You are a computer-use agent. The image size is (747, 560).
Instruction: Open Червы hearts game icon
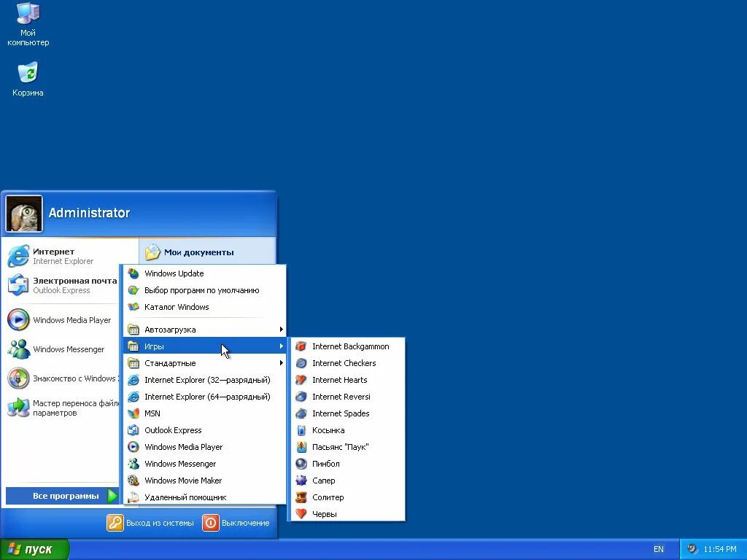pos(301,514)
